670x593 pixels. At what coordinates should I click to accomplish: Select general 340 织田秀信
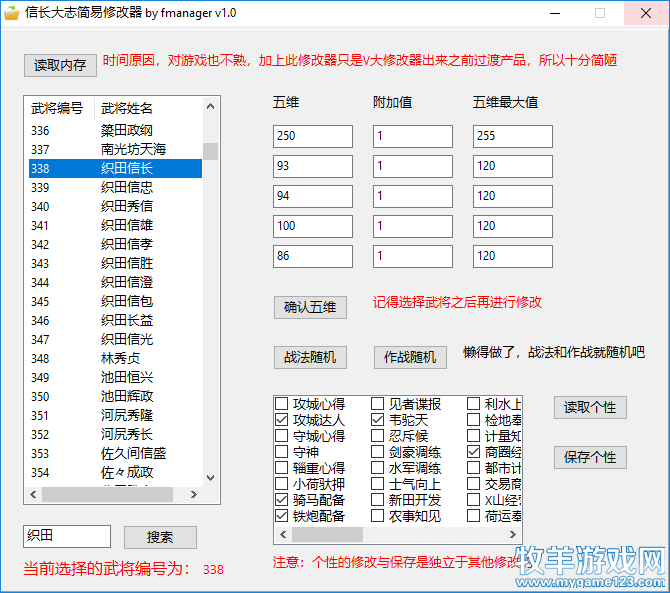[x=115, y=206]
